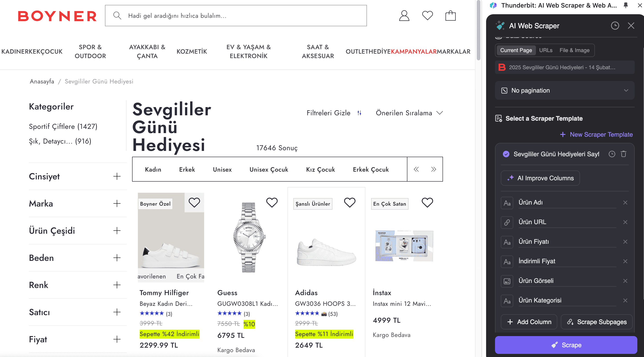This screenshot has height=357, width=644.
Task: Open Sportif Çiftlere category
Action: [x=63, y=127]
